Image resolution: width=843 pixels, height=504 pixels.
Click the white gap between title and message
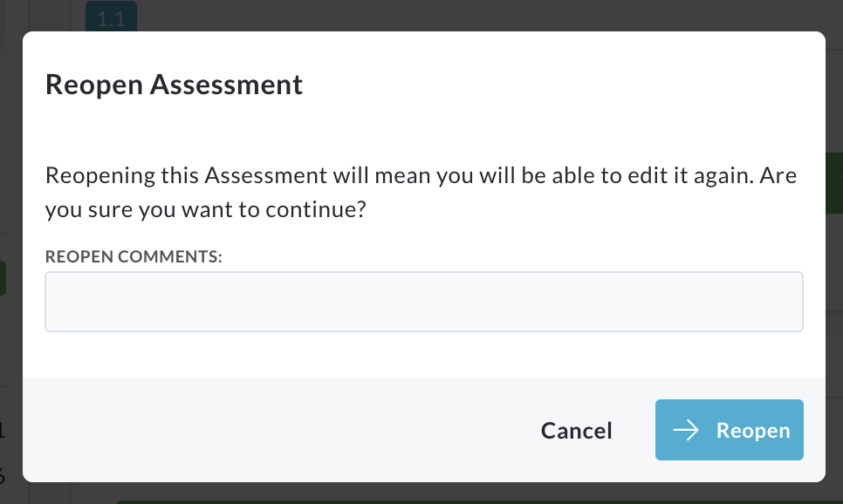423,132
